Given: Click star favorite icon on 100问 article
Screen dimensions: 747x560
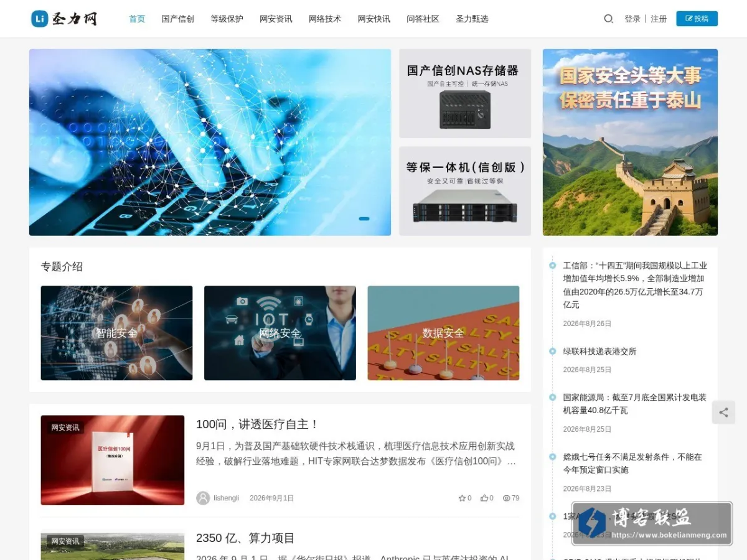Looking at the screenshot, I should coord(462,498).
